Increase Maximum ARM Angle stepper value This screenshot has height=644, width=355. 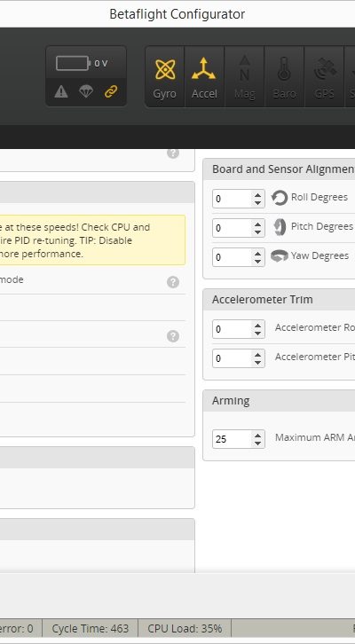click(257, 436)
